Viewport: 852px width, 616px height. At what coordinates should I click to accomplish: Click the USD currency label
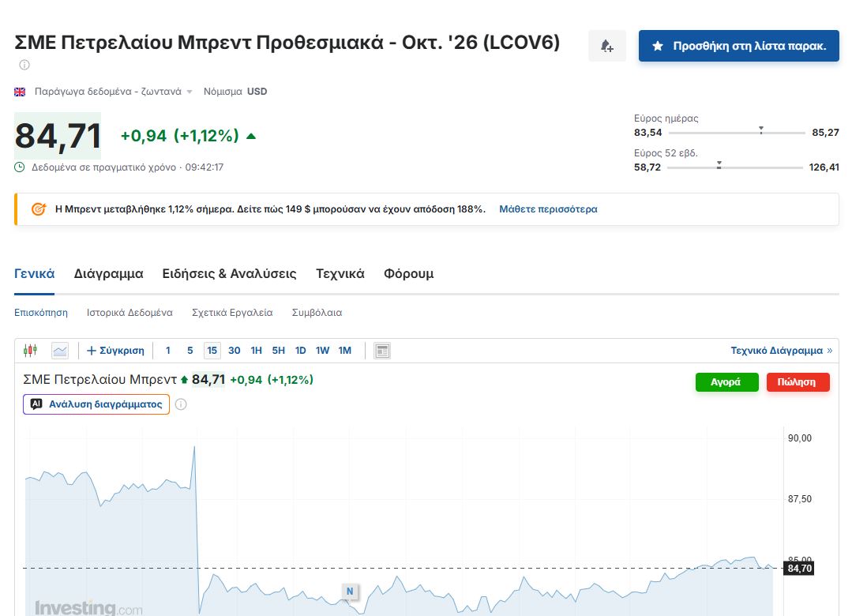click(x=257, y=92)
